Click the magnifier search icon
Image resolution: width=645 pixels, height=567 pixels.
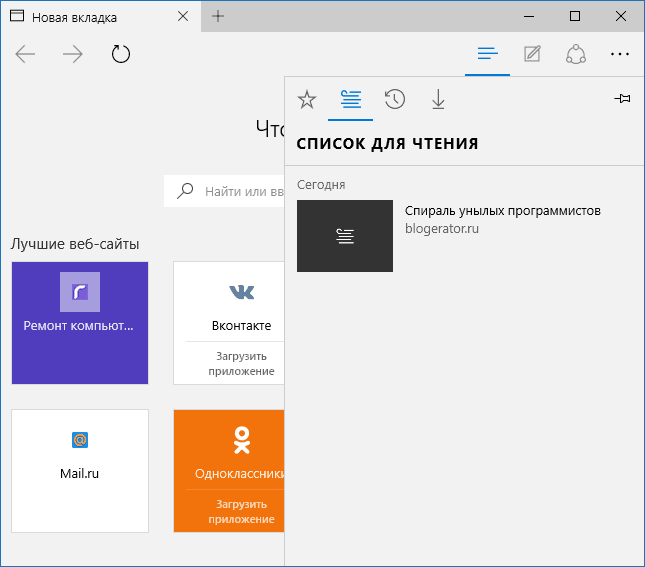tap(185, 191)
